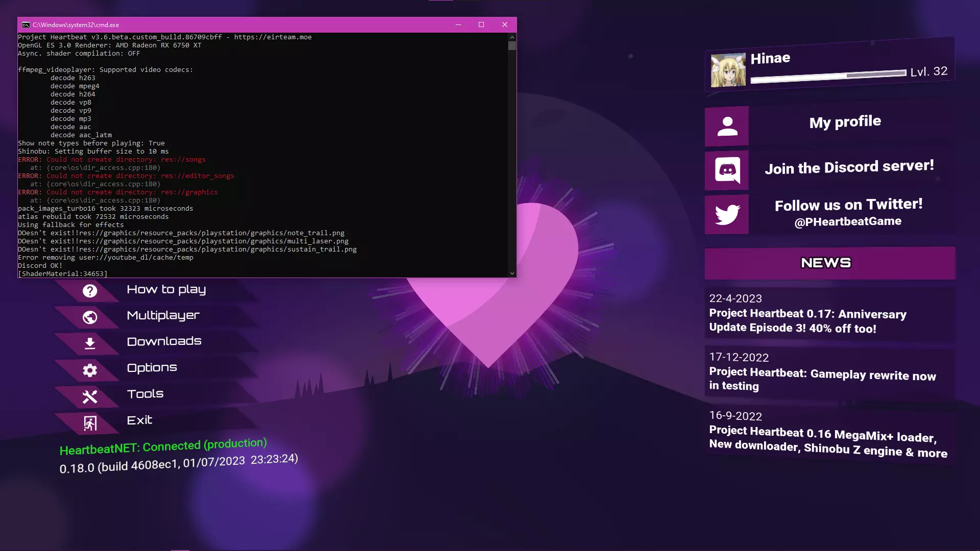Select the Downloads menu entry
980x551 pixels.
click(x=164, y=341)
